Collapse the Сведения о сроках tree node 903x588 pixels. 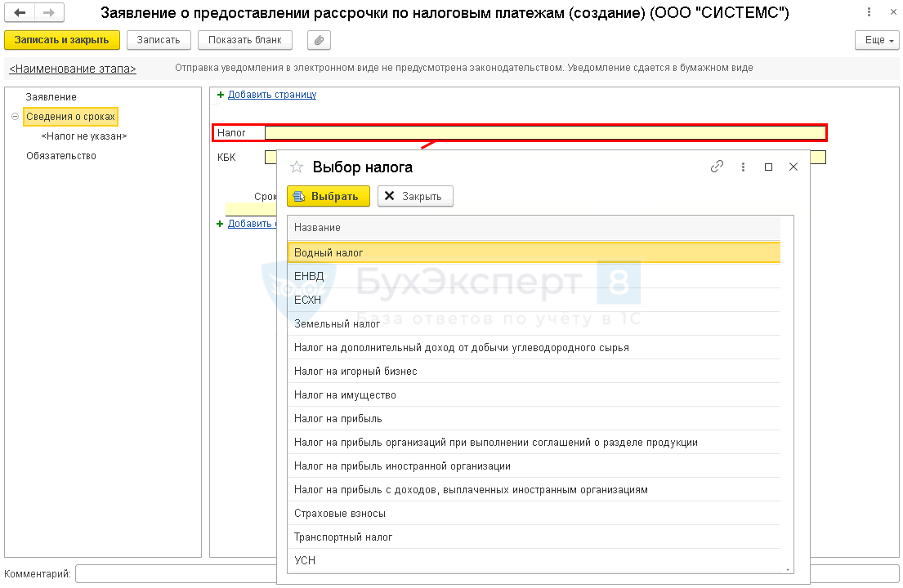coord(15,117)
